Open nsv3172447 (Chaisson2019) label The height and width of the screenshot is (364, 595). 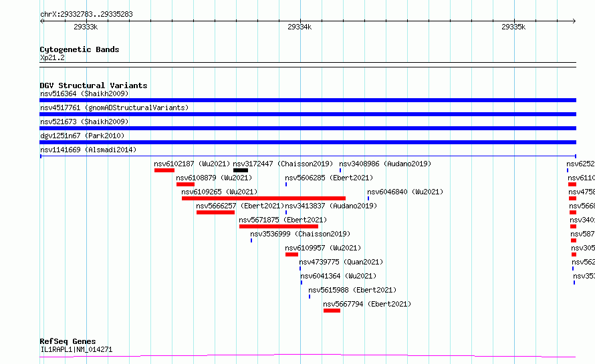(x=283, y=164)
